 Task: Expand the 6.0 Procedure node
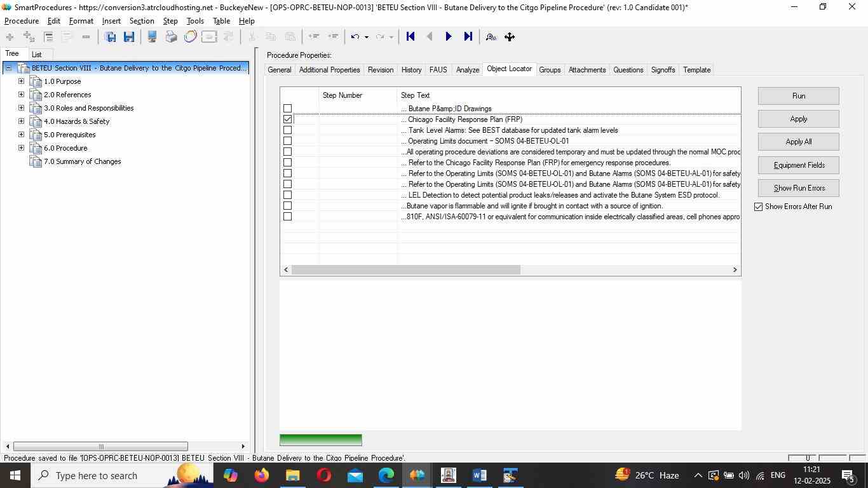click(x=21, y=148)
